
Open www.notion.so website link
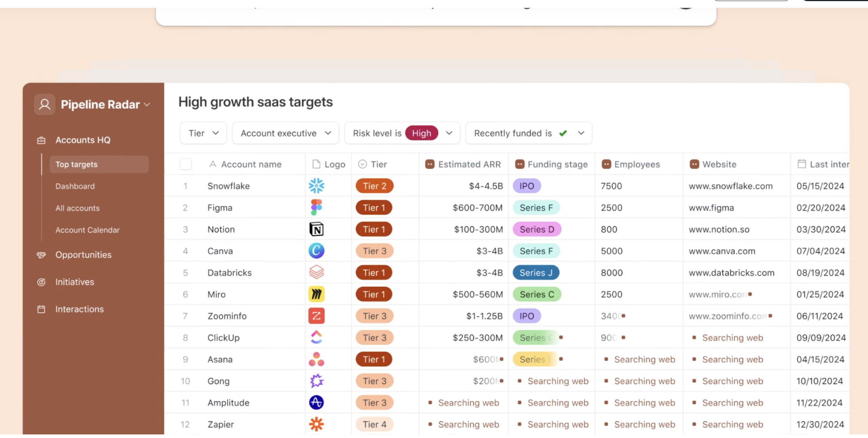tap(719, 229)
